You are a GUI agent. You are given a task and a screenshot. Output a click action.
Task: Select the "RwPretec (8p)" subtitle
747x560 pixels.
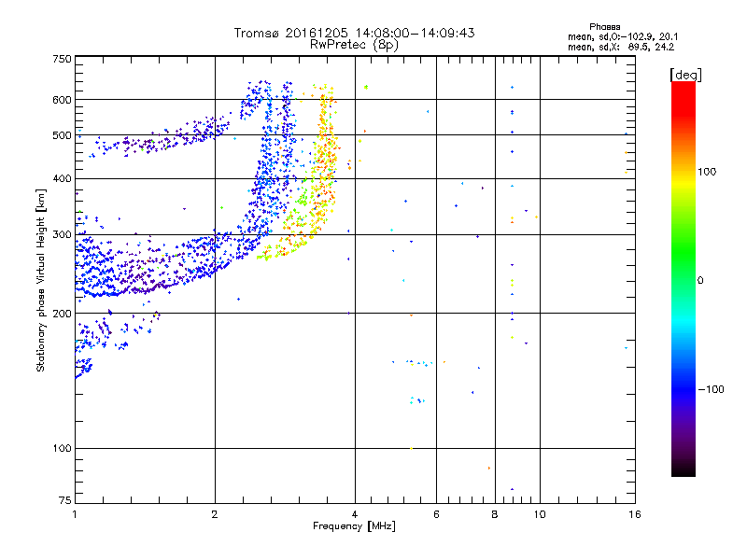(x=354, y=45)
